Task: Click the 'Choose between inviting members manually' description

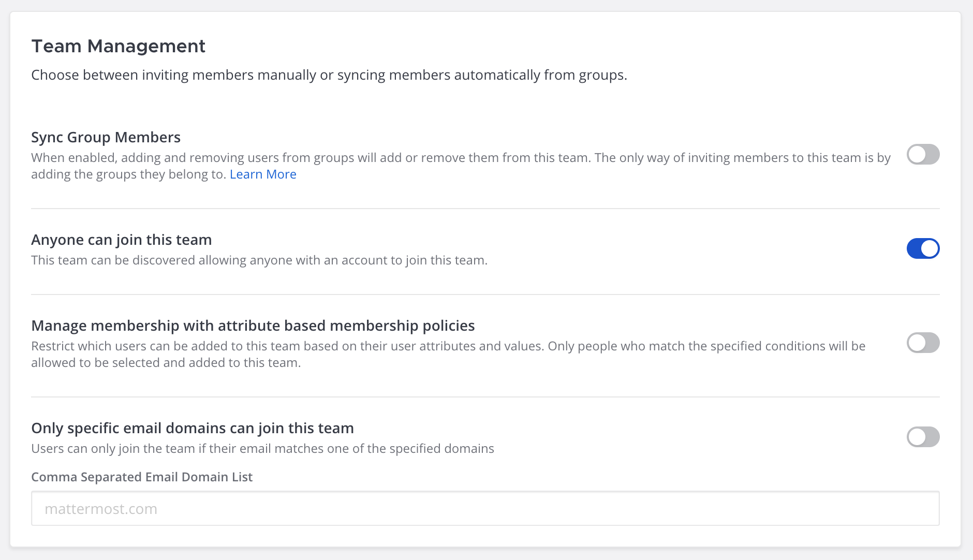Action: click(329, 75)
